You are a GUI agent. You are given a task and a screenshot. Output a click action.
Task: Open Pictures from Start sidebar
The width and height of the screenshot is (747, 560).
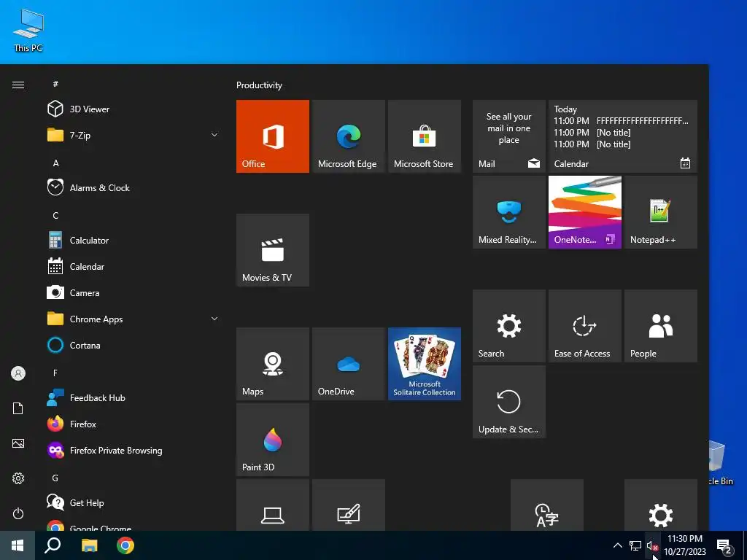(18, 443)
